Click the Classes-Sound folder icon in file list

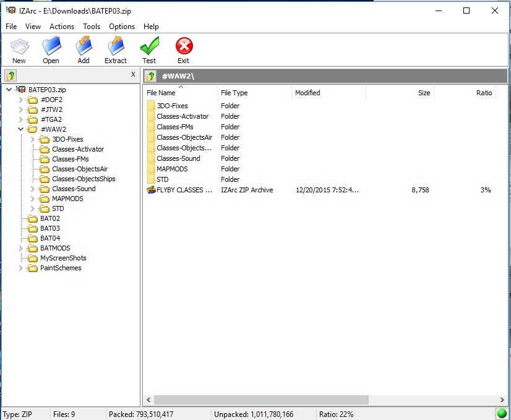tap(151, 158)
